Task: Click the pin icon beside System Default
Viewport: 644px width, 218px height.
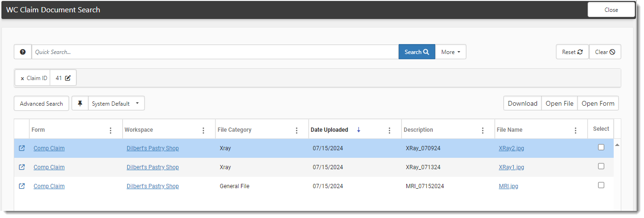Action: coord(80,104)
